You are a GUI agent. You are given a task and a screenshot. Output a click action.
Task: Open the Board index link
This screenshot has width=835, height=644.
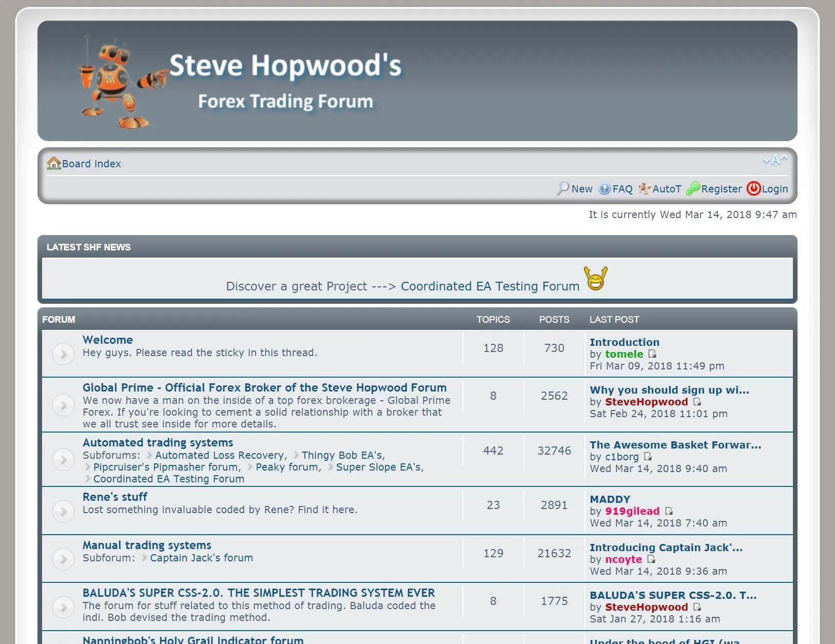[x=91, y=164]
